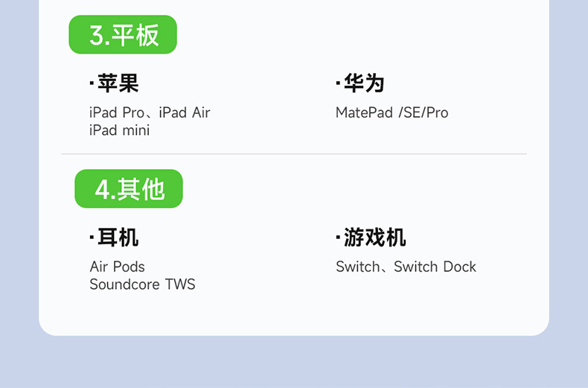The width and height of the screenshot is (588, 388).
Task: Select the iPad mini line
Action: pos(119,130)
